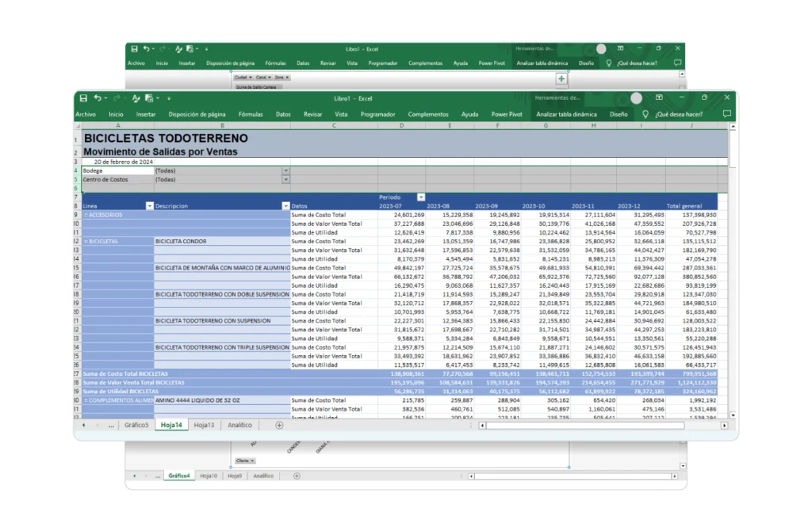812x520 pixels.
Task: Click horizontal scrollbar in back window
Action: point(573,476)
